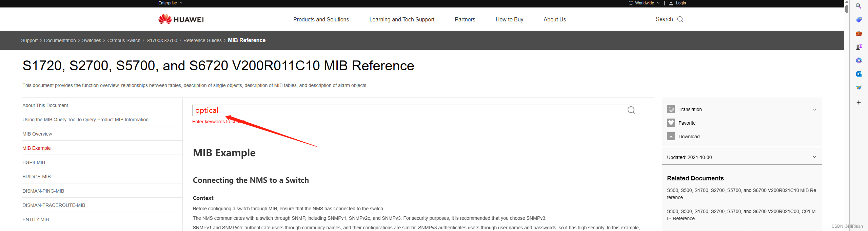Image resolution: width=868 pixels, height=231 pixels.
Task: Click the MIB Reference breadcrumb text
Action: pyautogui.click(x=247, y=40)
